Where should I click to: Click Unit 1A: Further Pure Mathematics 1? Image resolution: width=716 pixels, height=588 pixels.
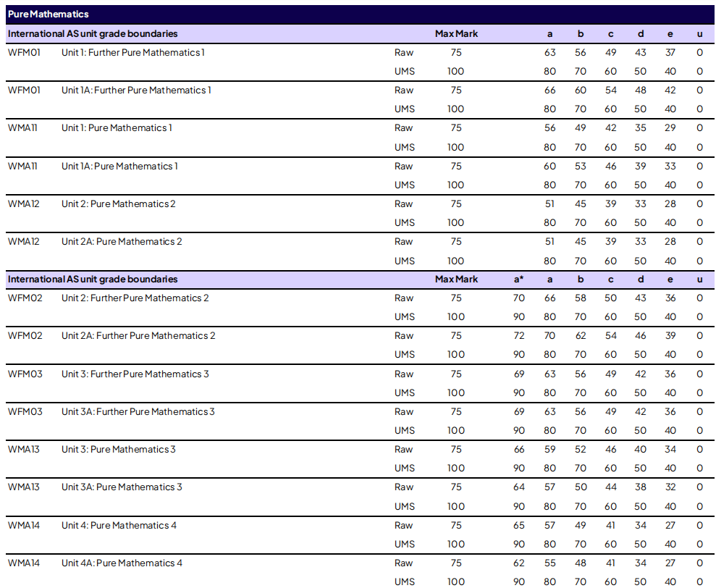pyautogui.click(x=136, y=91)
